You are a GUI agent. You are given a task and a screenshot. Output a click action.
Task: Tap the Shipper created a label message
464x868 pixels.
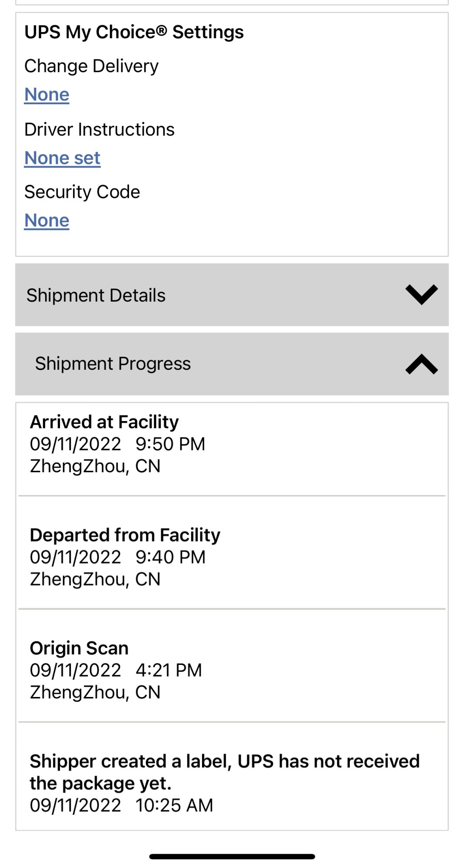tap(224, 772)
